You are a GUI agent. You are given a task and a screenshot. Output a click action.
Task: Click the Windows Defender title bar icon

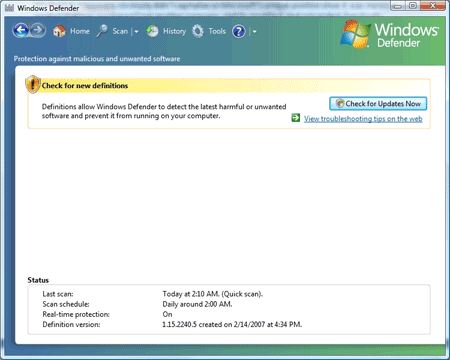pyautogui.click(x=9, y=8)
